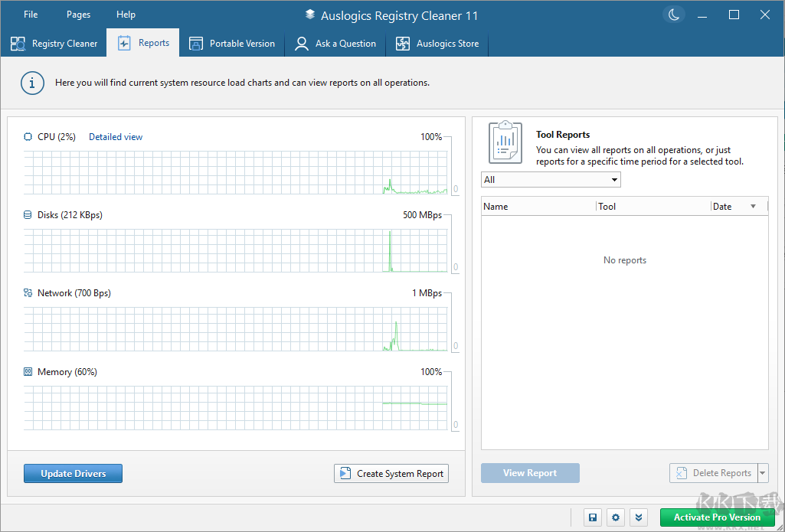Toggle dark mode moon icon
The height and width of the screenshot is (532, 785).
(x=674, y=15)
